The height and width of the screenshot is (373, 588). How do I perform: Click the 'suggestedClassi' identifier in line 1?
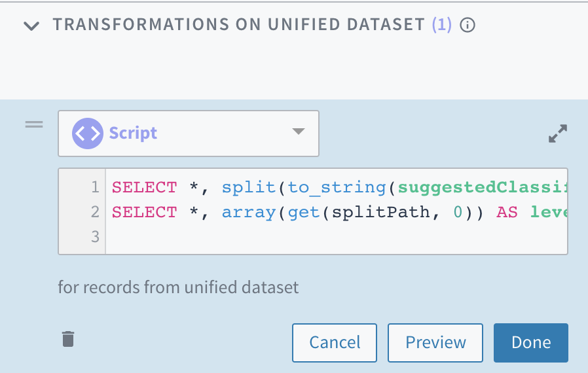tap(482, 187)
